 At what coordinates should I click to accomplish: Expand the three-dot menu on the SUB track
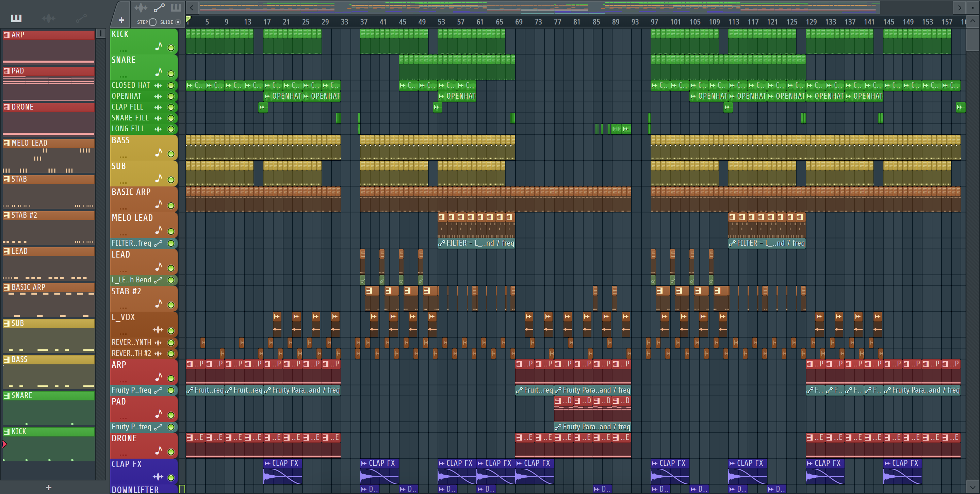(x=123, y=183)
